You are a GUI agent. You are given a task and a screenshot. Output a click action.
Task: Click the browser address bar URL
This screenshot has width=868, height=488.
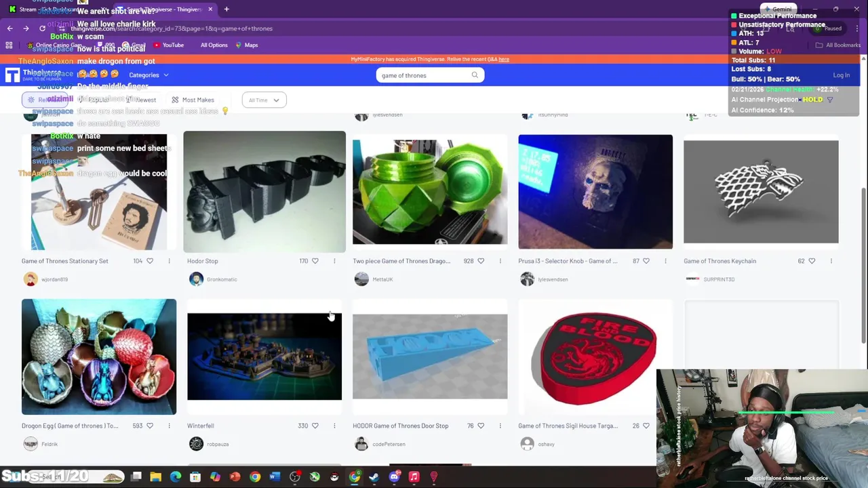(x=172, y=28)
